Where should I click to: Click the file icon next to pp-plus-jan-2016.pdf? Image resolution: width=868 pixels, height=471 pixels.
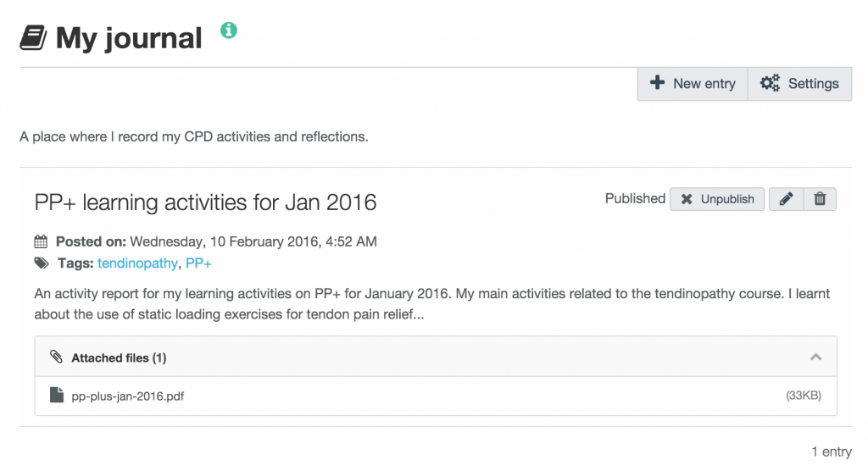(57, 395)
